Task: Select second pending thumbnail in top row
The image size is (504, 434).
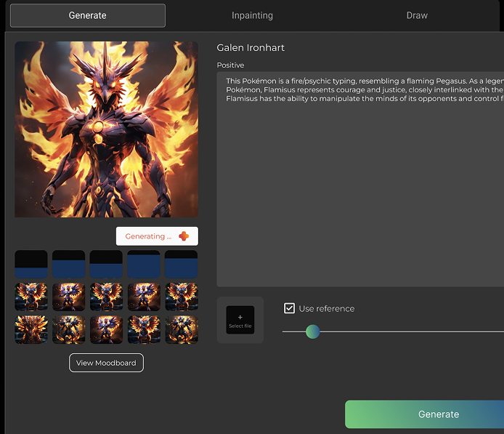Action: click(69, 264)
